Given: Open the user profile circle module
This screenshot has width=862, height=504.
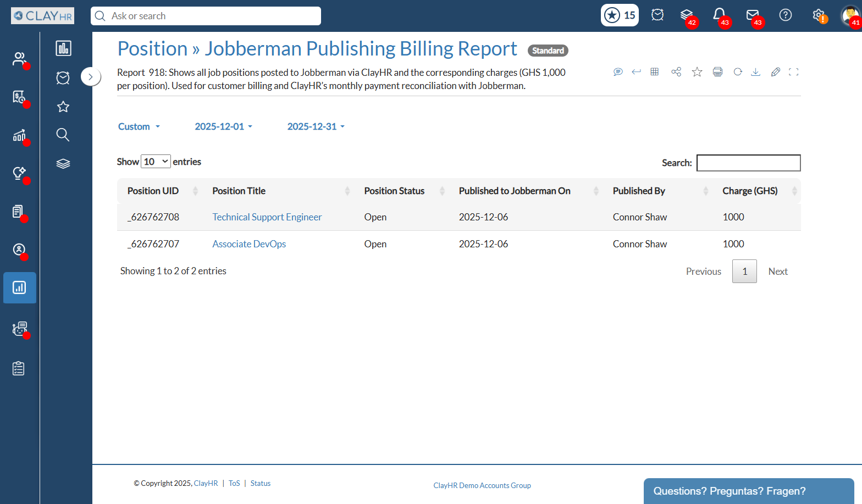Looking at the screenshot, I should click(19, 250).
